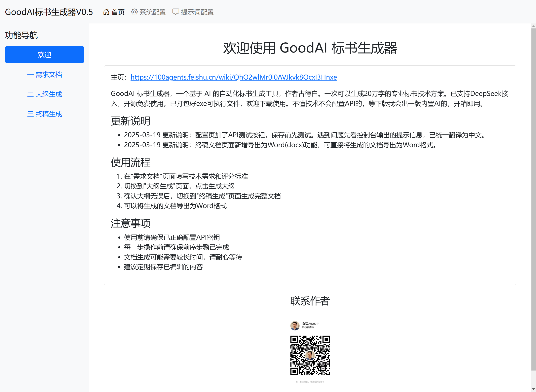Go to 一 需求文档 in the sidebar
Screen dimensions: 536x392
[x=44, y=75]
